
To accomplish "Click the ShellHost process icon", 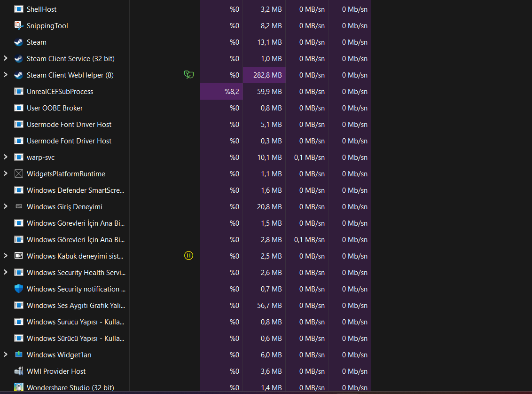I will point(19,9).
